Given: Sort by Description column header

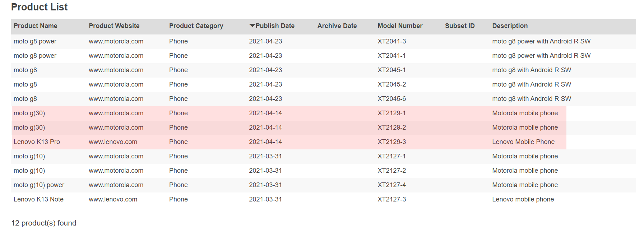Looking at the screenshot, I should pos(510,26).
